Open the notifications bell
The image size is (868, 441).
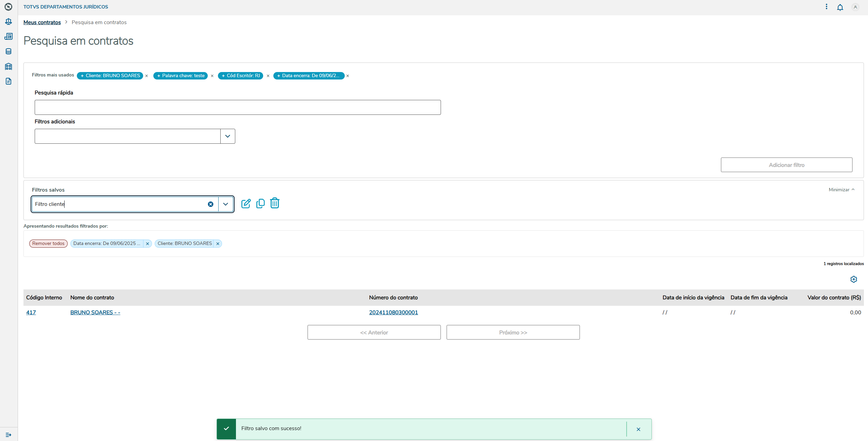pos(840,7)
